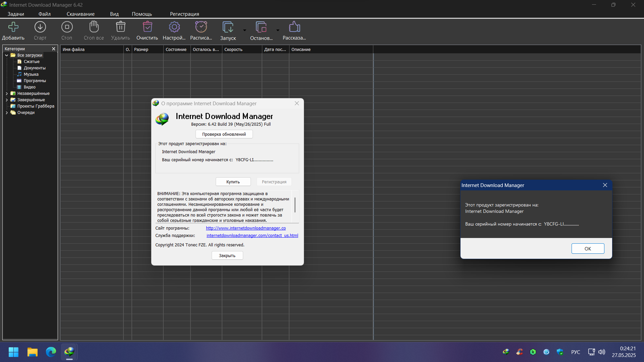Select the Сжатые category
The height and width of the screenshot is (362, 644).
[32, 62]
